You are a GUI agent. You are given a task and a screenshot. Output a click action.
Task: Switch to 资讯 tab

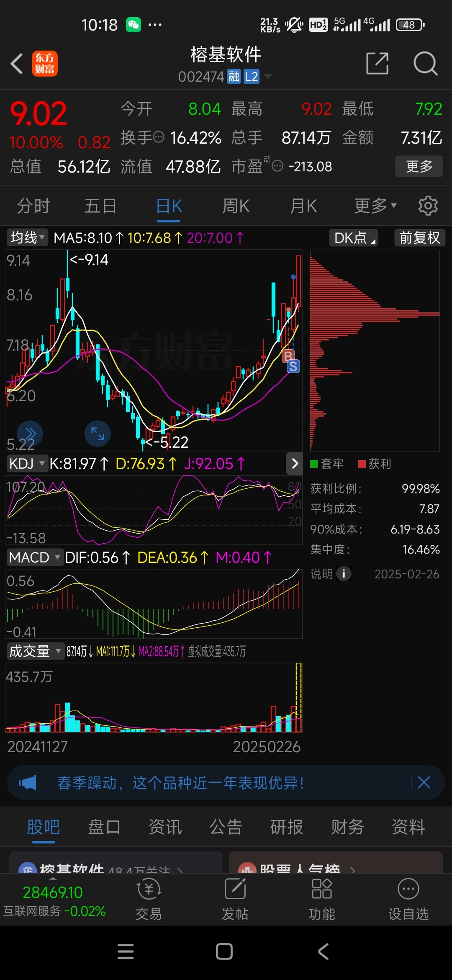(165, 827)
